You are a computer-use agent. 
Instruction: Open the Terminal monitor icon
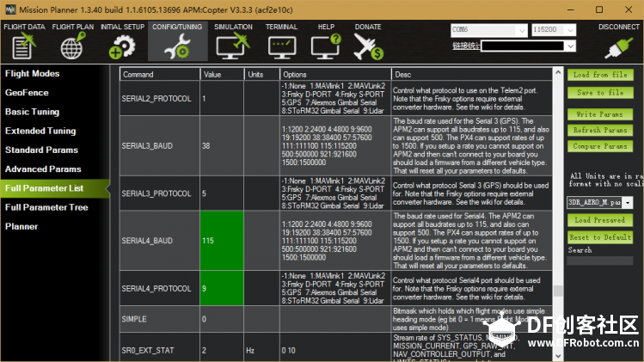pos(281,46)
